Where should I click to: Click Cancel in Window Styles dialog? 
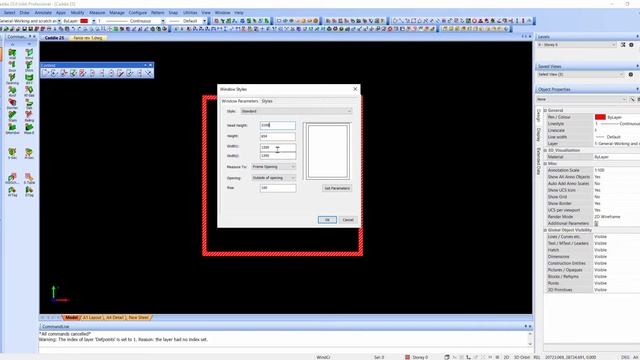348,220
